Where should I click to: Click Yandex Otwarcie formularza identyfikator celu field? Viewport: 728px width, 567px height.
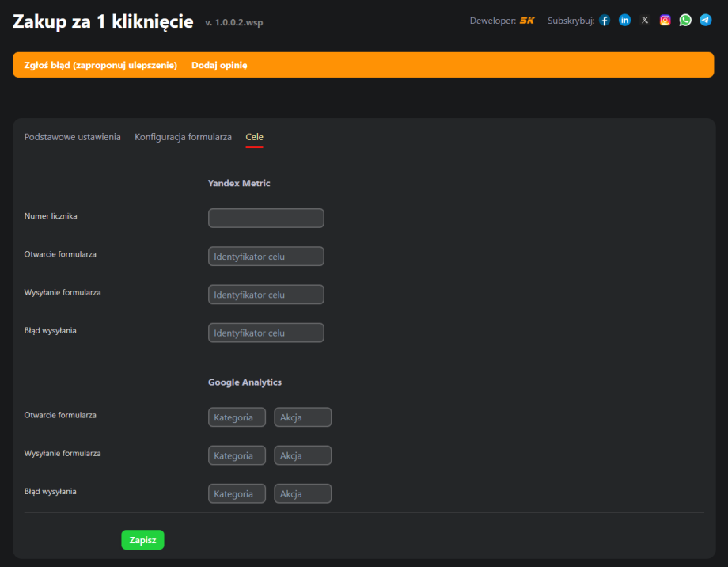click(266, 257)
